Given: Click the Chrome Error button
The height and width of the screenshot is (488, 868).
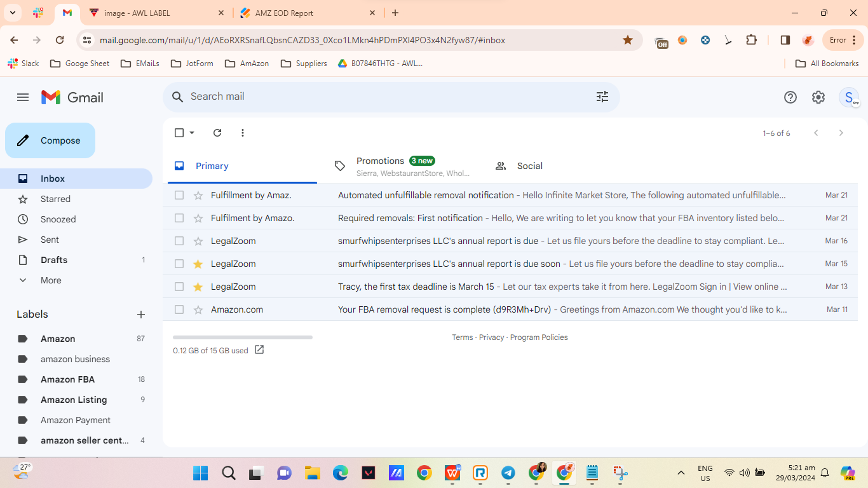Looking at the screenshot, I should [844, 40].
